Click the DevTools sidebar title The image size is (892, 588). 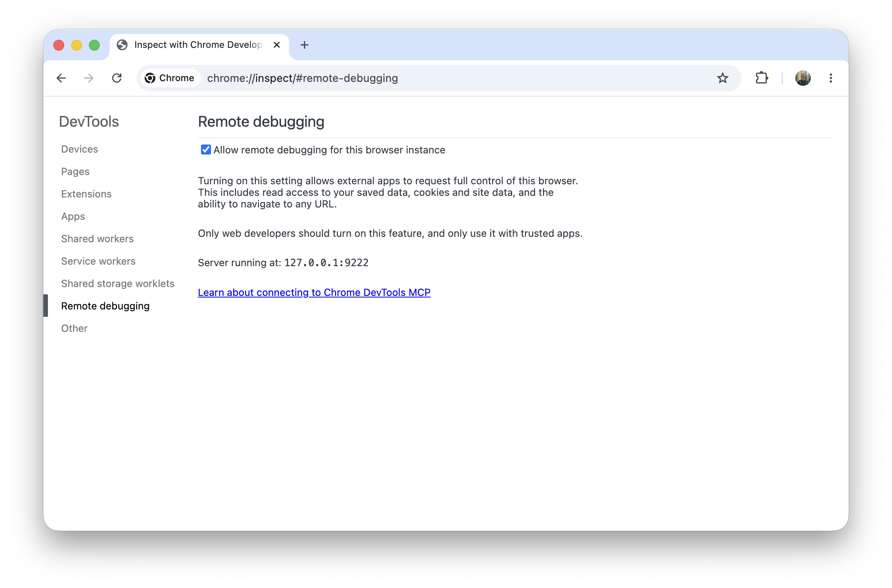point(89,122)
